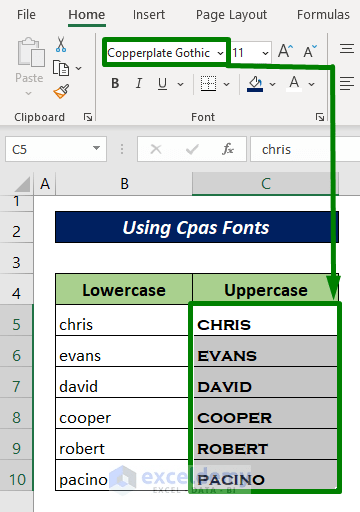This screenshot has height=512, width=360.
Task: Select the lowercase pacino cell
Action: point(124,476)
